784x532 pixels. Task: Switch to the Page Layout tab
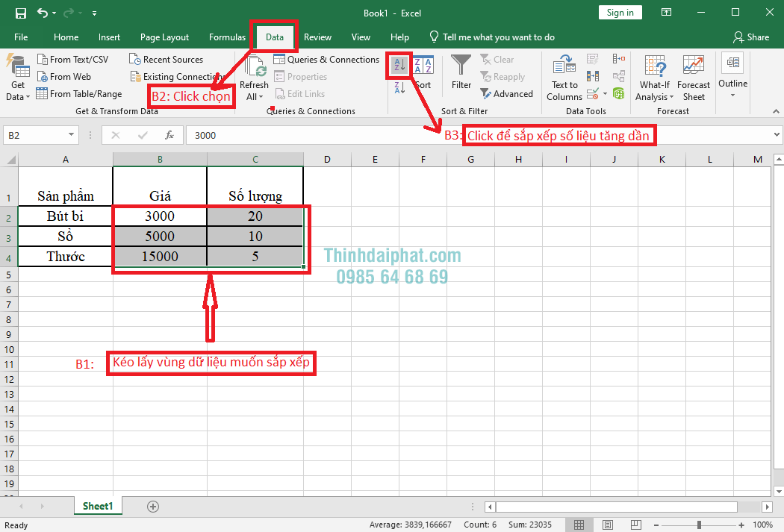164,37
